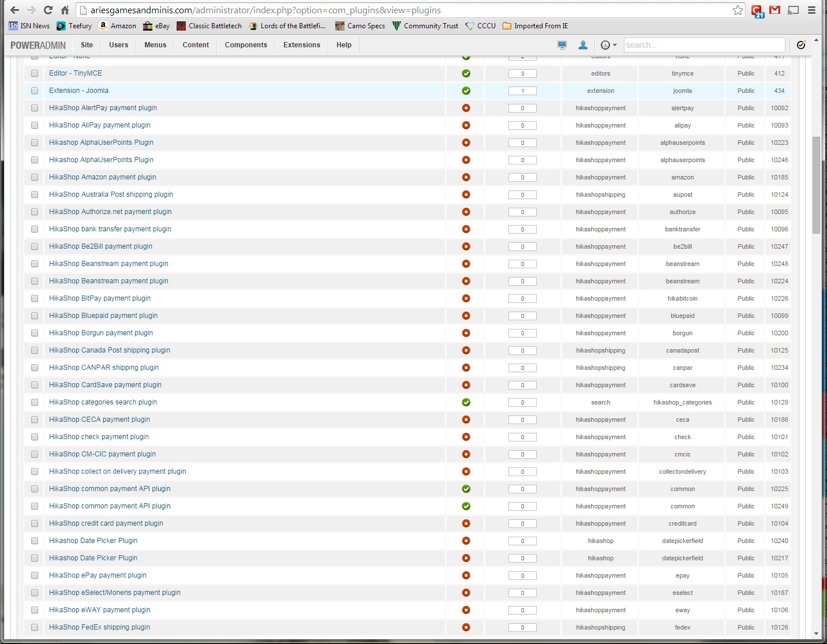Viewport: 827px width, 644px height.
Task: Open the Menus menu
Action: [x=155, y=45]
